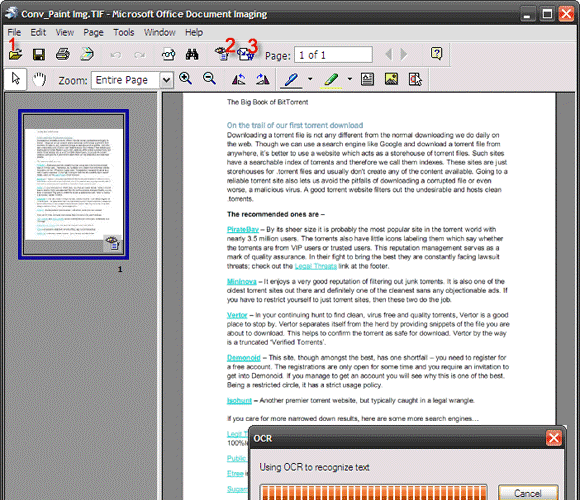
Task: Click the PirateBay hyperlink
Action: [243, 229]
